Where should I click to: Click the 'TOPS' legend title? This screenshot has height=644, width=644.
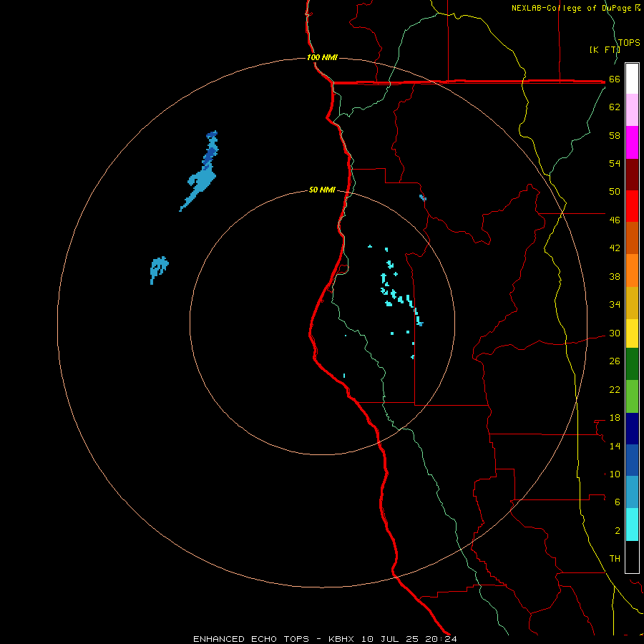(x=629, y=43)
